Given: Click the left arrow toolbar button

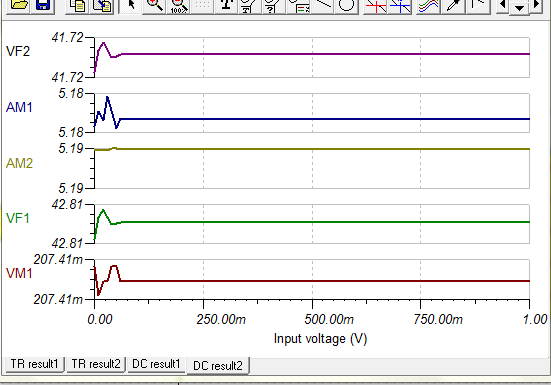Looking at the screenshot, I should [x=504, y=5].
